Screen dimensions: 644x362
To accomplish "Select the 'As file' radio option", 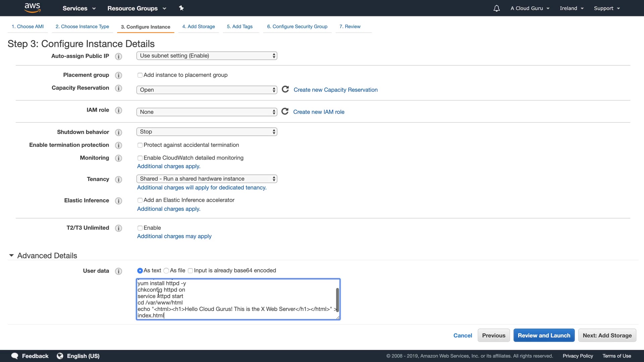I will 166,270.
